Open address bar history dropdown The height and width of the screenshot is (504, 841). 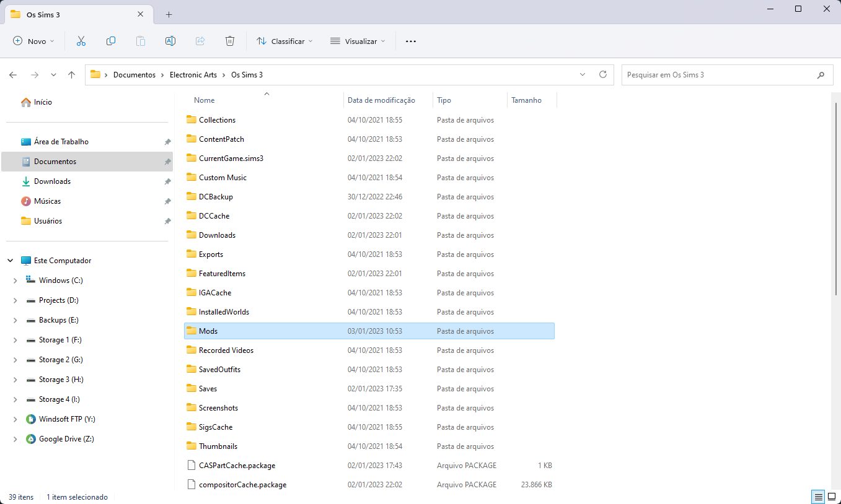tap(583, 74)
